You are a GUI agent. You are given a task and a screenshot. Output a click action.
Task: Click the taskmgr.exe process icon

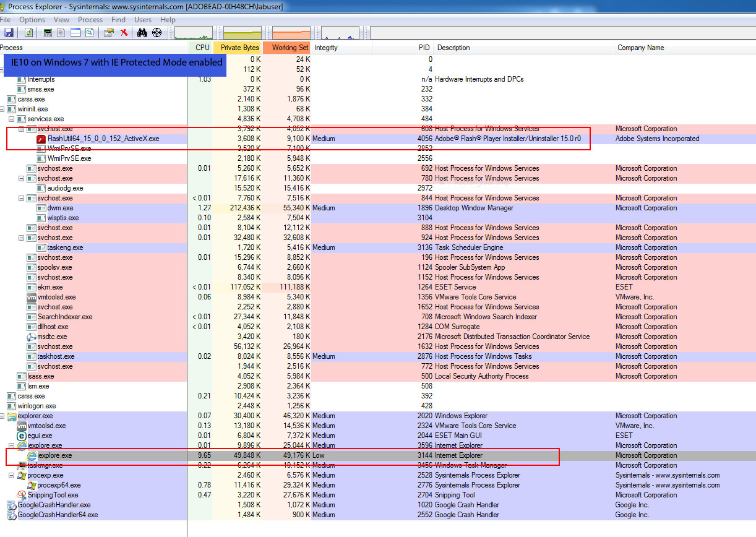(x=22, y=465)
